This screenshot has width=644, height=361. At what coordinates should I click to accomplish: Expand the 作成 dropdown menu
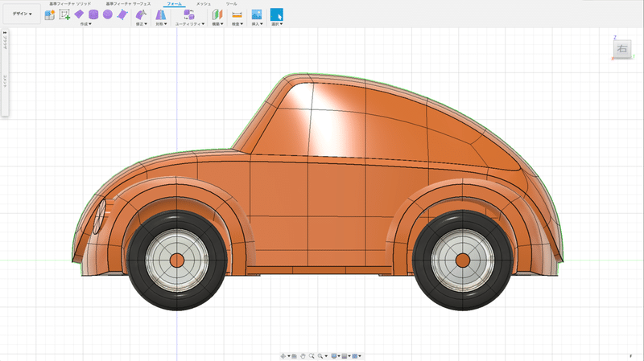tap(85, 24)
